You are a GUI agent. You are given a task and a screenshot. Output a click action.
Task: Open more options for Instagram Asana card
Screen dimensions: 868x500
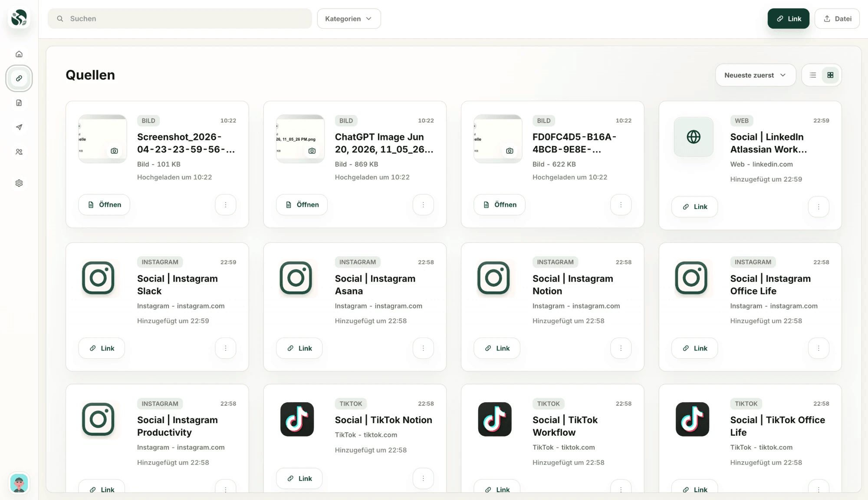click(423, 348)
